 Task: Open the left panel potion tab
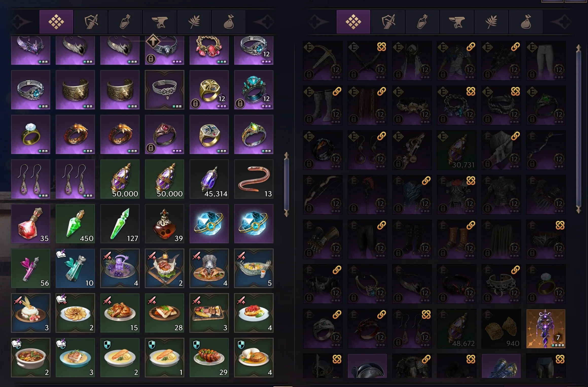125,22
